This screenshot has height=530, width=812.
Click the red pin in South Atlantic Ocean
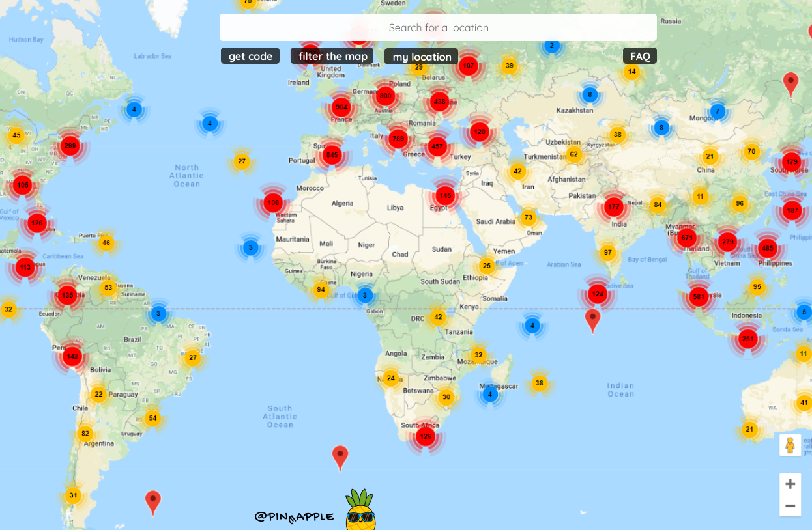(x=340, y=458)
